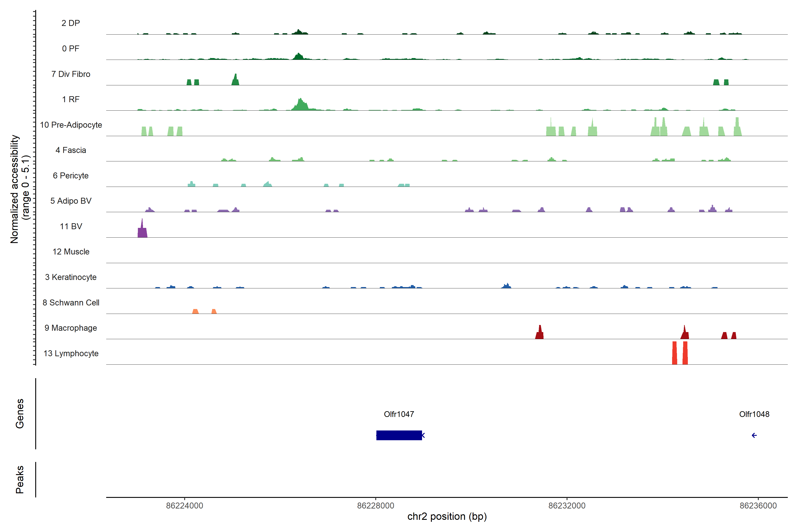The width and height of the screenshot is (798, 532).
Task: Click the Olfr1048 gene arrow
Action: click(754, 435)
